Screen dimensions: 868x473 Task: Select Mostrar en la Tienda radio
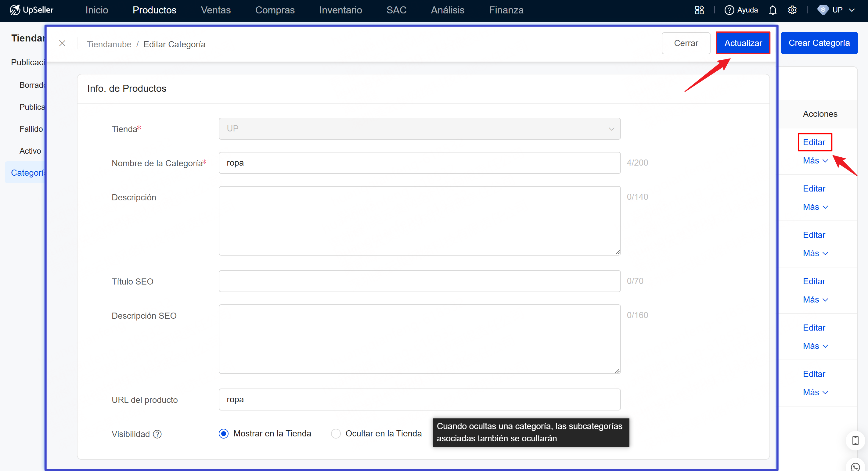[x=224, y=434]
